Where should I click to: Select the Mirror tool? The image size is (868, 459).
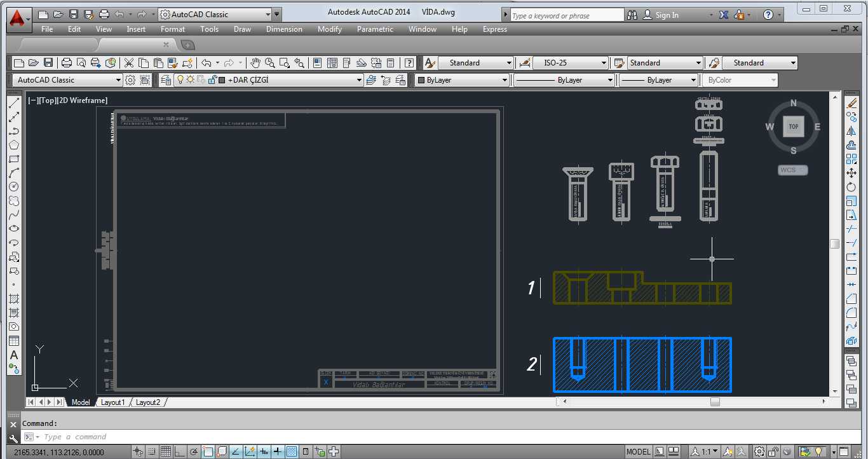click(851, 131)
